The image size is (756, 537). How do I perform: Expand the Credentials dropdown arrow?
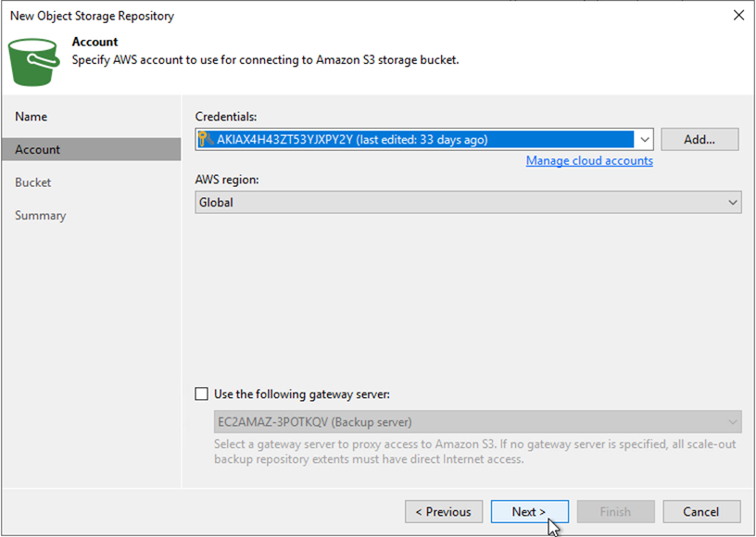point(645,140)
